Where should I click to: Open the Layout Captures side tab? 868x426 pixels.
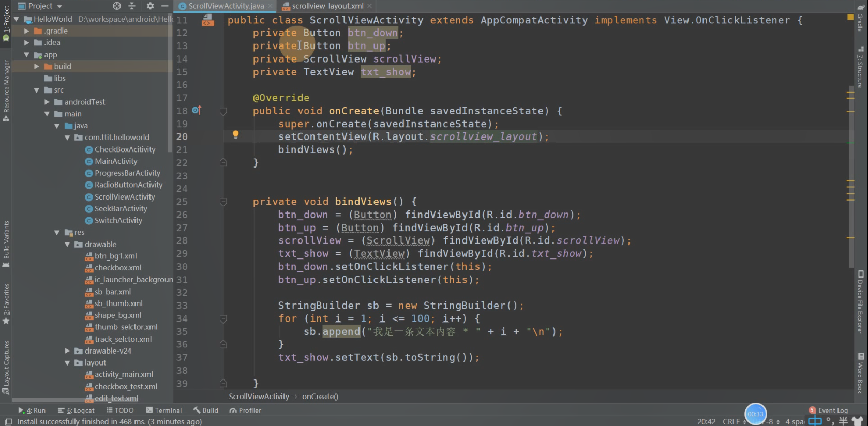pyautogui.click(x=6, y=367)
